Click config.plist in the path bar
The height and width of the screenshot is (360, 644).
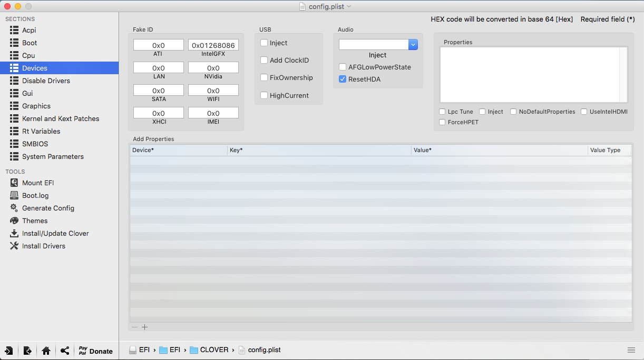(259, 350)
